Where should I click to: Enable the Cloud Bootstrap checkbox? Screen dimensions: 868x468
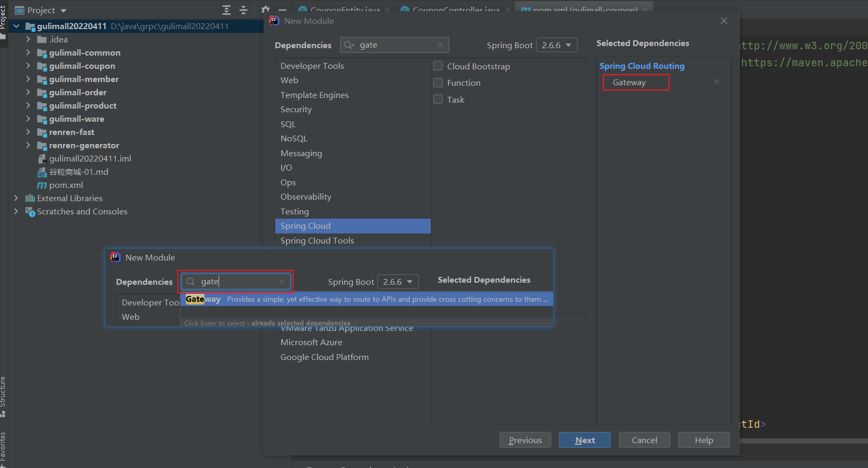tap(438, 66)
